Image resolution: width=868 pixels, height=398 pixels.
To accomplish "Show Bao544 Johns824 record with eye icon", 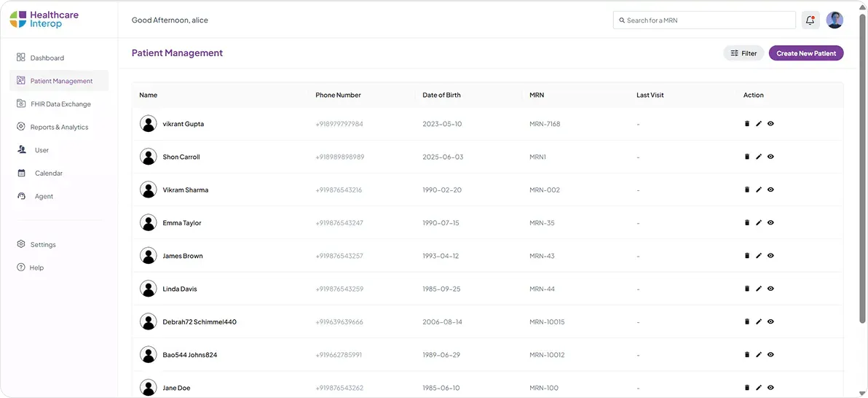I will pyautogui.click(x=770, y=355).
